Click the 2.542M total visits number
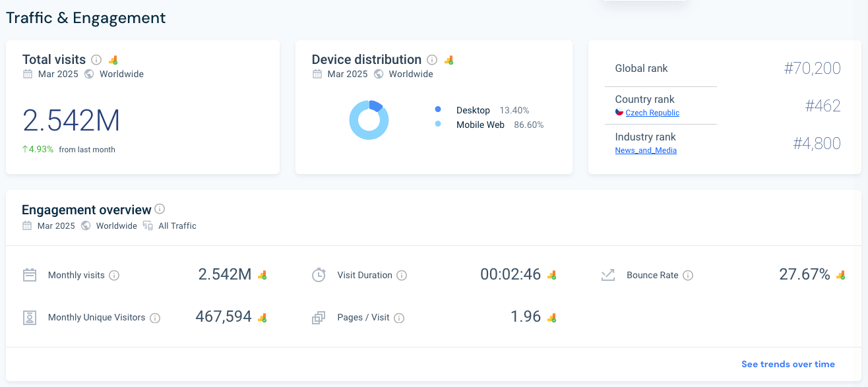The height and width of the screenshot is (387, 868). pyautogui.click(x=71, y=121)
